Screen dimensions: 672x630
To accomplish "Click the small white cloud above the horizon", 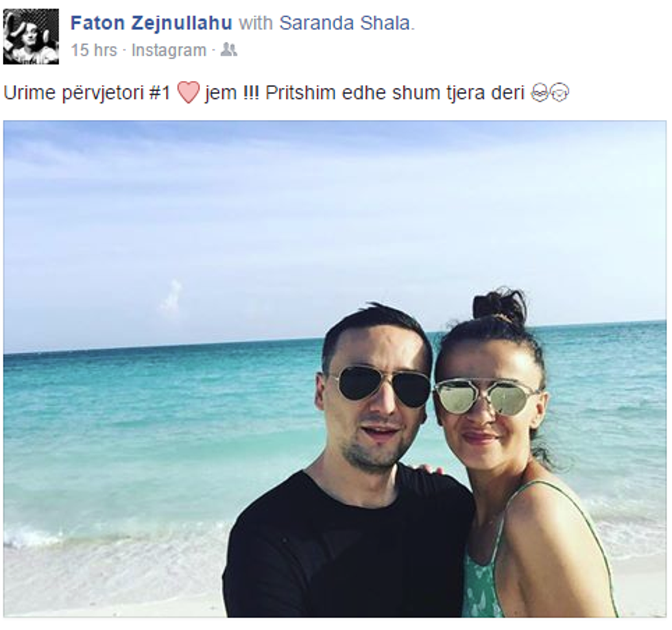I will 172,295.
